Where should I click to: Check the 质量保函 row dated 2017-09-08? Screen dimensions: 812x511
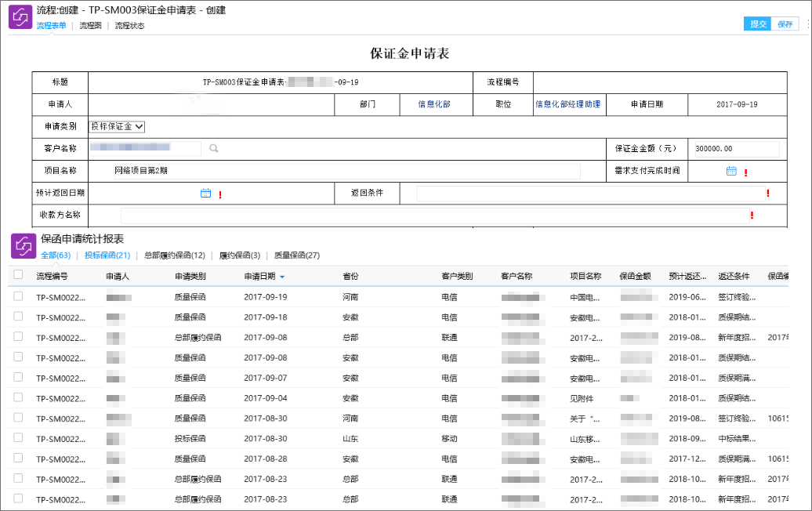[18, 357]
